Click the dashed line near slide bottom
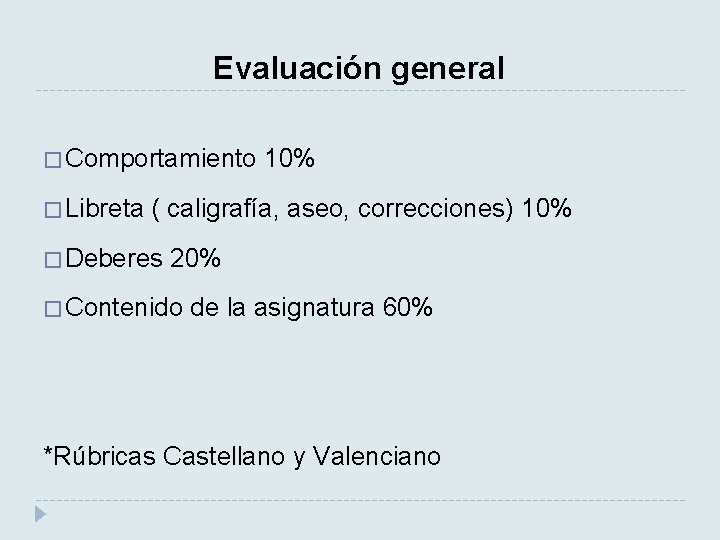720x540 pixels. coord(360,500)
